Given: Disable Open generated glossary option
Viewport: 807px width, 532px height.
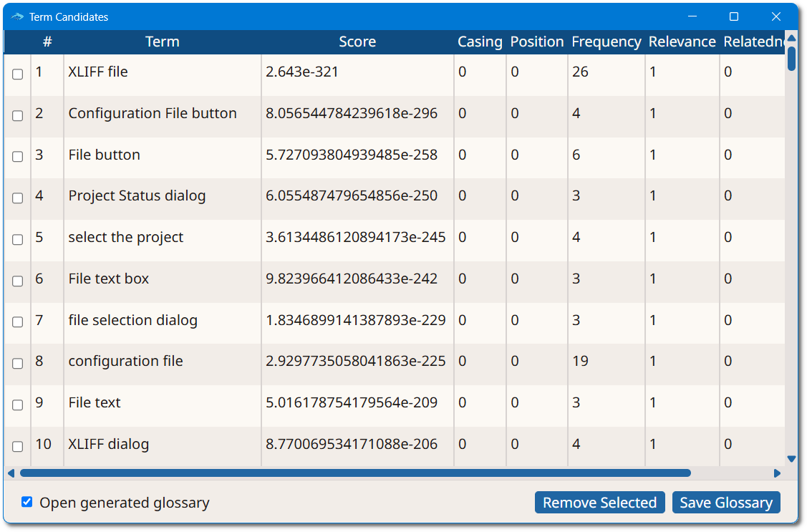Looking at the screenshot, I should coord(26,502).
